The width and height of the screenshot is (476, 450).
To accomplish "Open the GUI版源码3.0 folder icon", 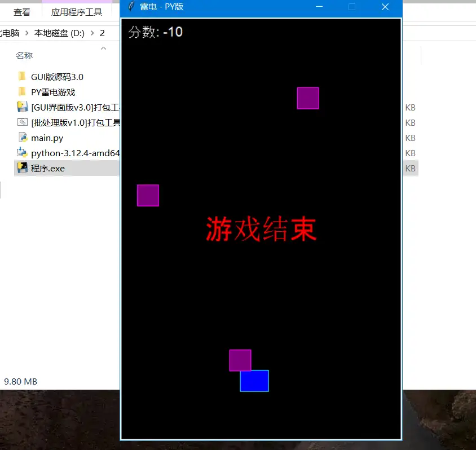I will (22, 77).
